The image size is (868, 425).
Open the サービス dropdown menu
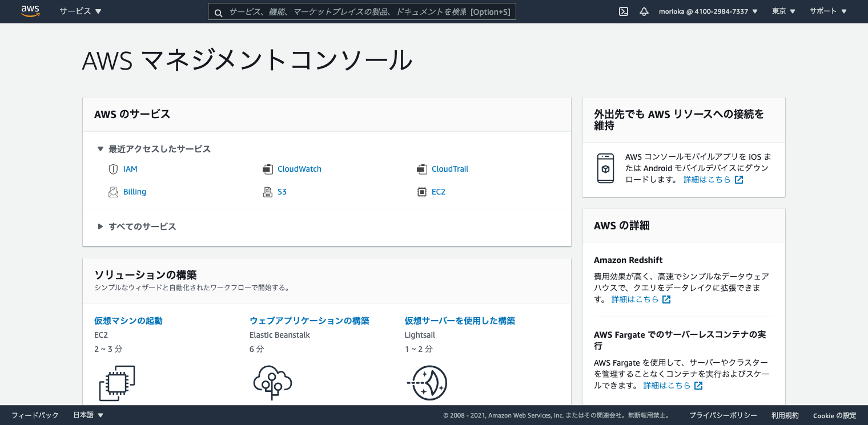tap(81, 11)
